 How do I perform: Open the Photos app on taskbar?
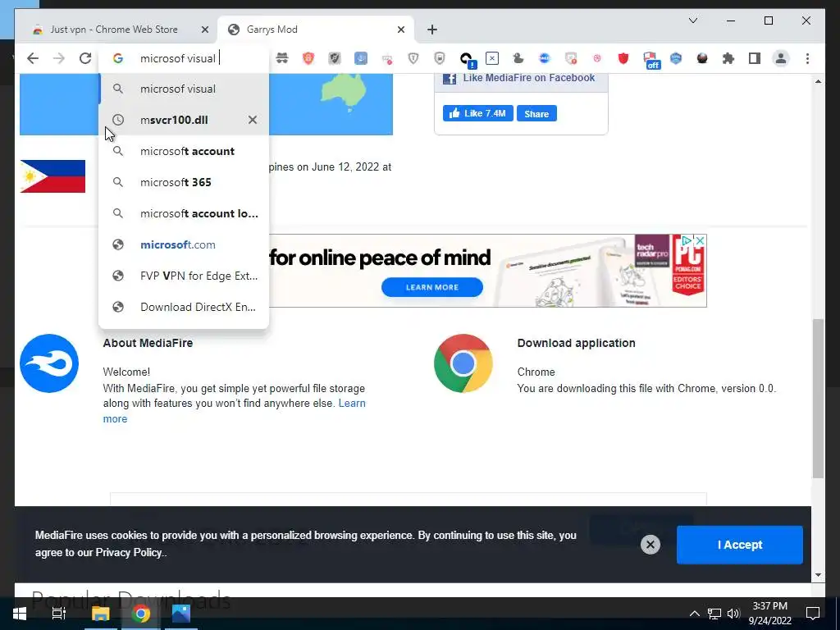tap(181, 614)
